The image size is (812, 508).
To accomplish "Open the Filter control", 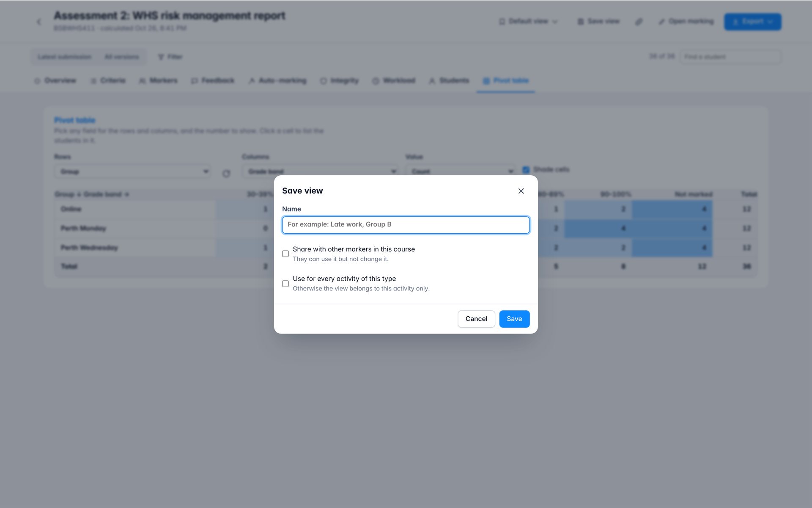I will [x=170, y=57].
